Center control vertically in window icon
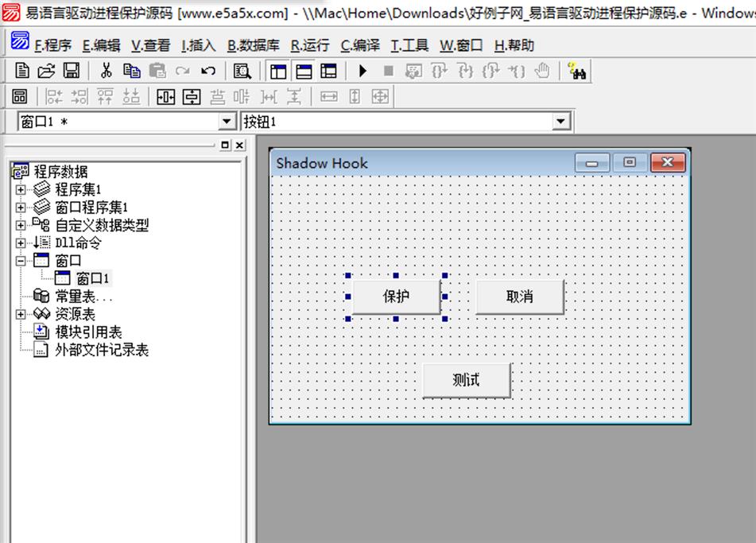 pos(192,96)
